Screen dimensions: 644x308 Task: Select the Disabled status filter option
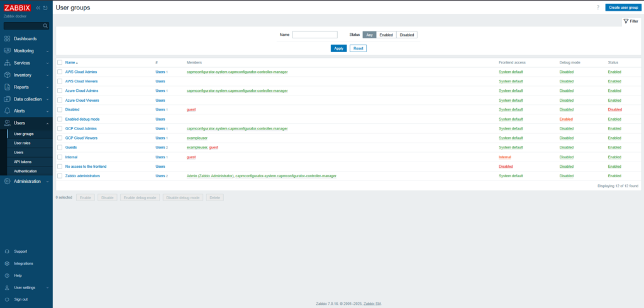[407, 35]
